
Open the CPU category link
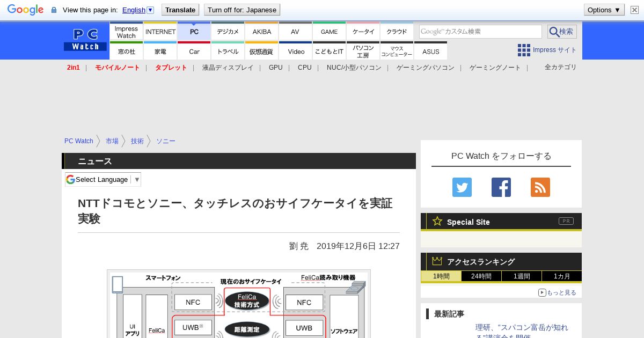305,68
